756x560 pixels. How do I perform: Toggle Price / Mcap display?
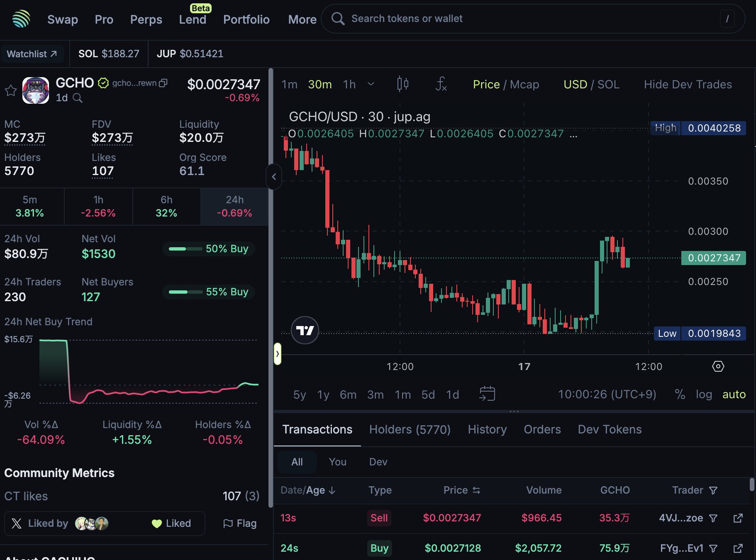506,84
